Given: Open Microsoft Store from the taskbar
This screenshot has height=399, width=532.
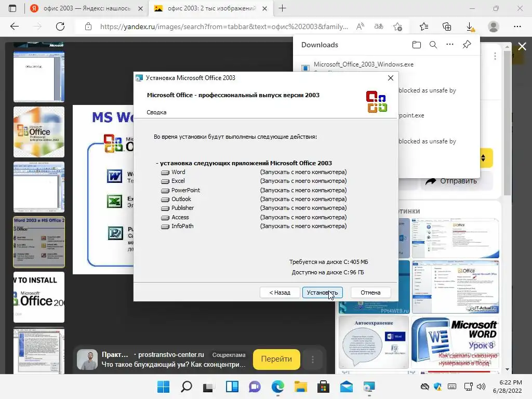Looking at the screenshot, I should [x=323, y=387].
